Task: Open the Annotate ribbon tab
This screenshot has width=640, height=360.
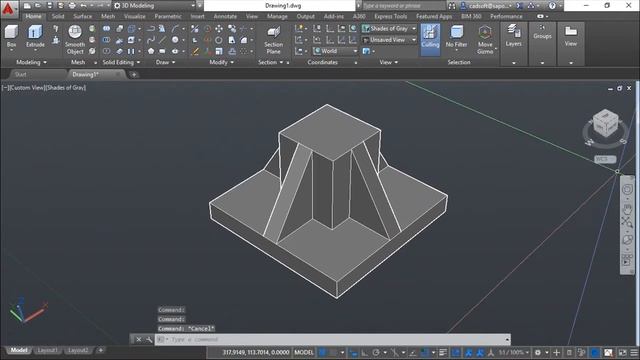Action: point(225,16)
